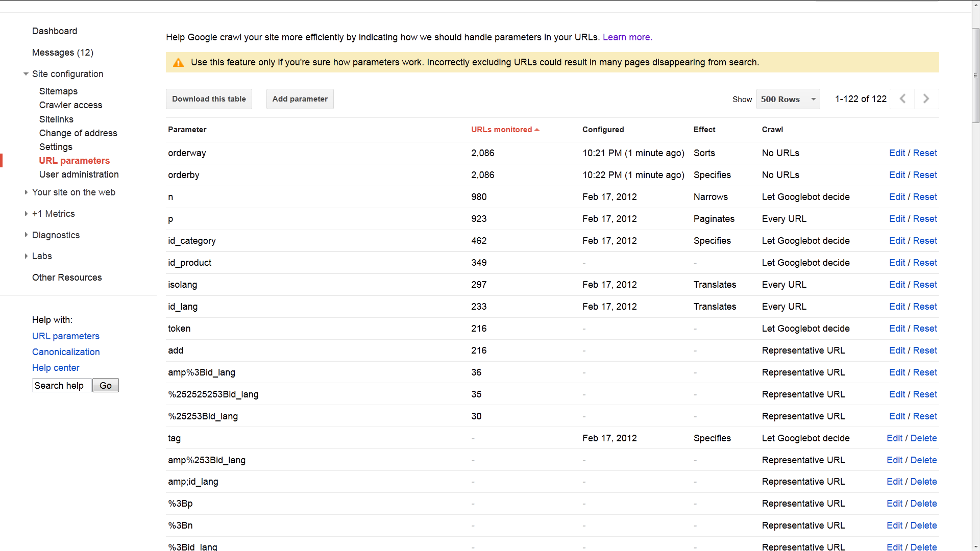Select URL parameters in the sidebar menu
980x551 pixels.
(x=75, y=161)
